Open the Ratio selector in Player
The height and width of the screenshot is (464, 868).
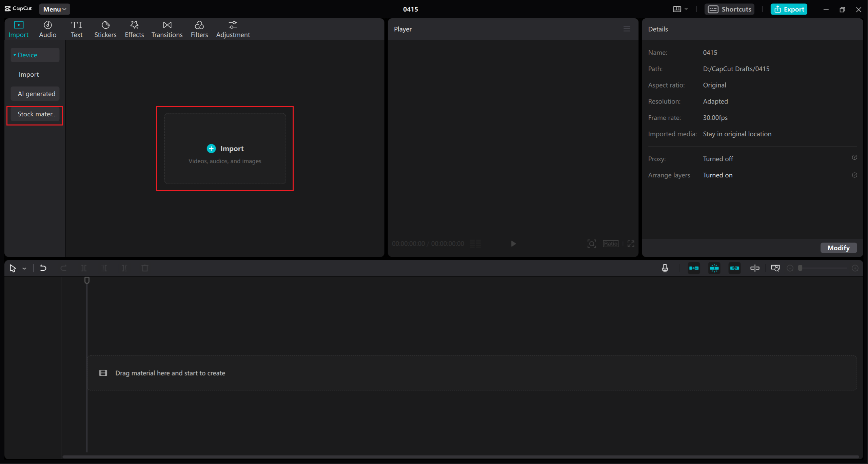[611, 244]
